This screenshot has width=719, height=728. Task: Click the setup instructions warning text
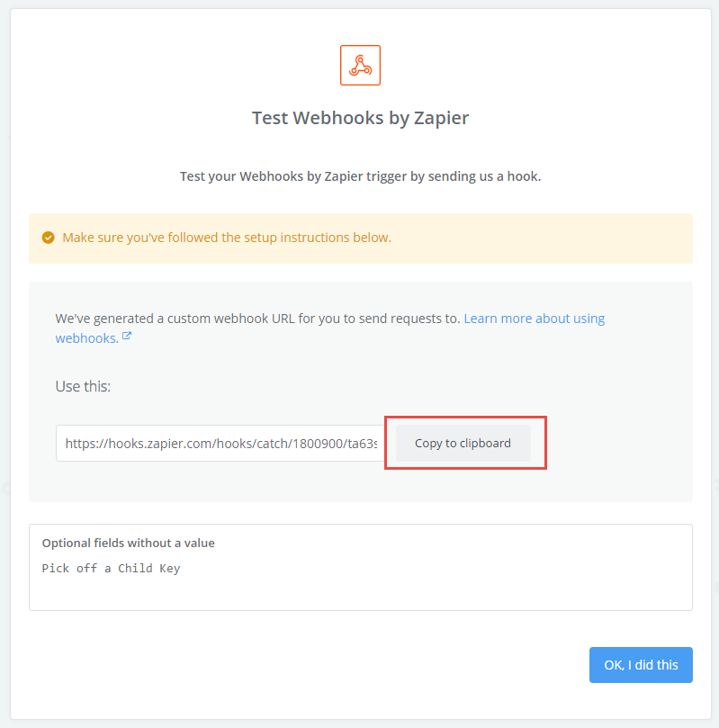click(227, 238)
